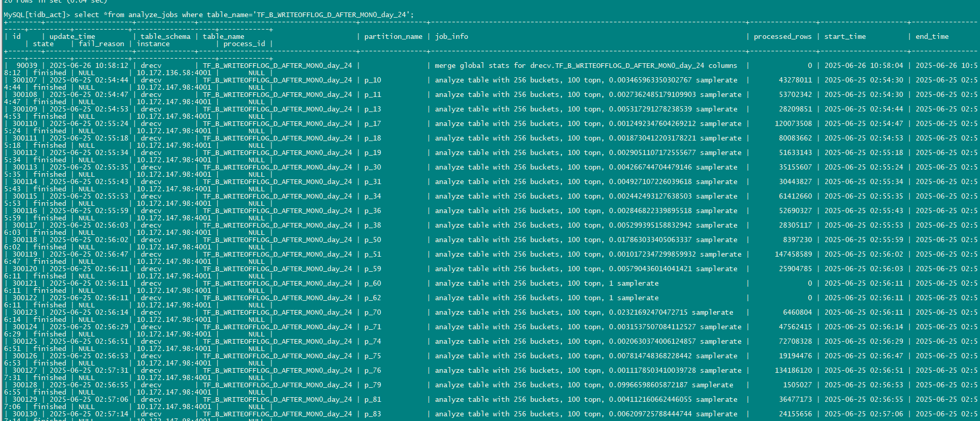Viewport: 980px width, 421px height.
Task: Click partition name p_13
Action: [372, 109]
